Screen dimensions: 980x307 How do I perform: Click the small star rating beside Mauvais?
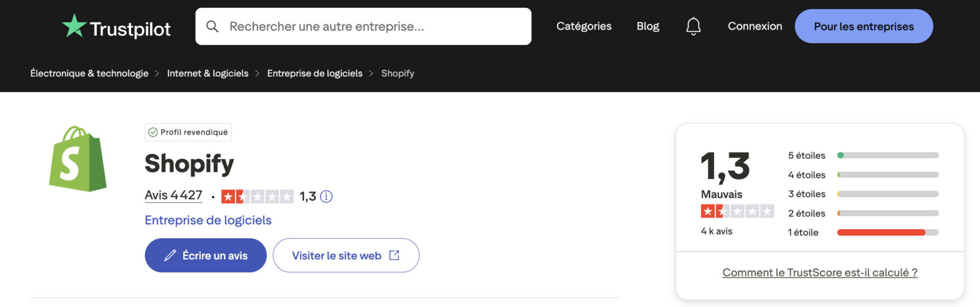pyautogui.click(x=737, y=211)
